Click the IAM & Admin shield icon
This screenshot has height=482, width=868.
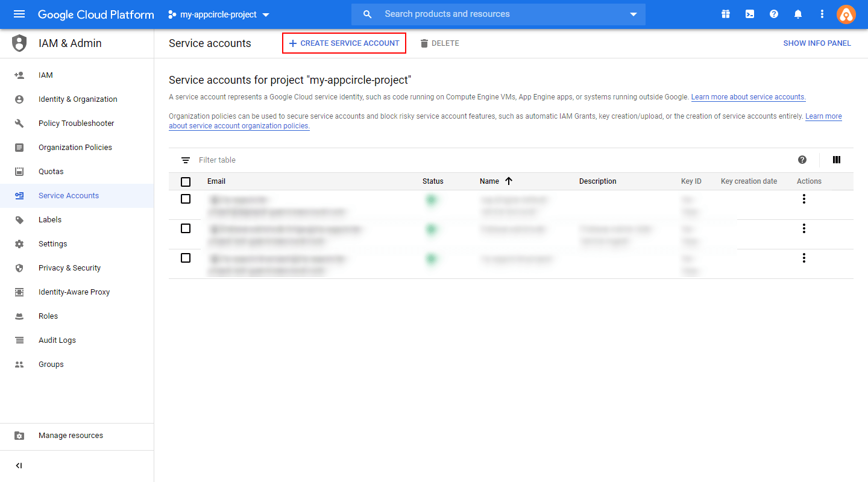[20, 43]
